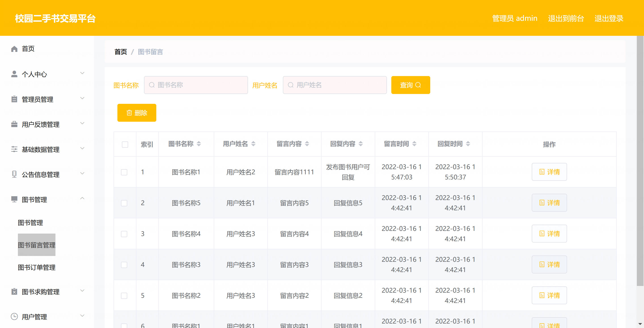
Task: Expand the 图书求购管理 menu chevron
Action: point(82,290)
